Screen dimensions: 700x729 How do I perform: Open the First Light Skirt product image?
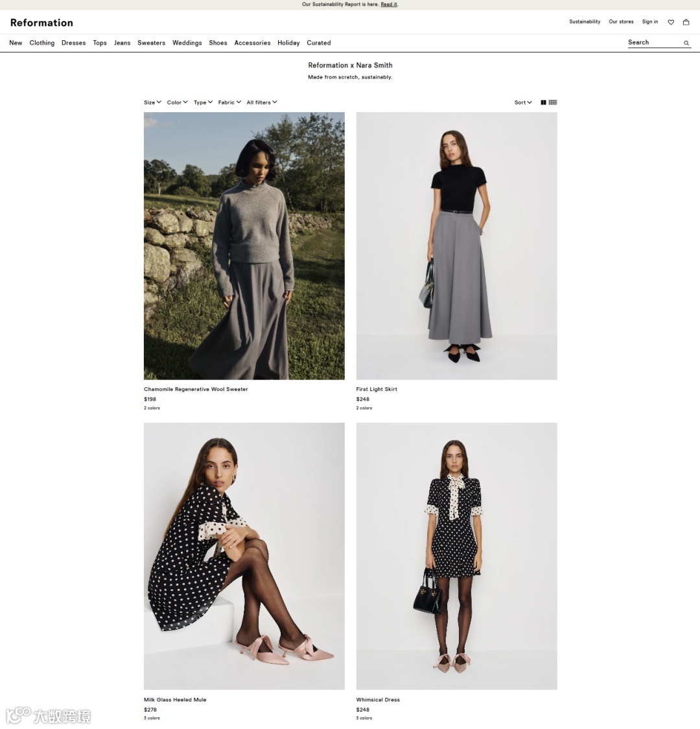tap(456, 246)
